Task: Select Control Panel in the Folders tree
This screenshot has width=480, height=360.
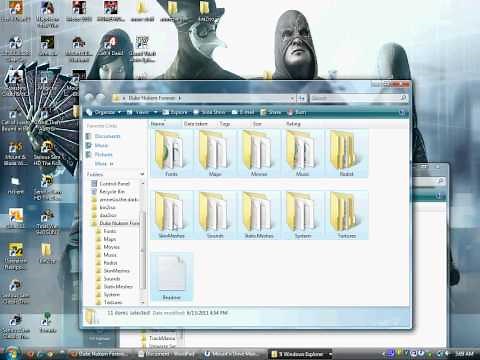Action: pos(114,184)
